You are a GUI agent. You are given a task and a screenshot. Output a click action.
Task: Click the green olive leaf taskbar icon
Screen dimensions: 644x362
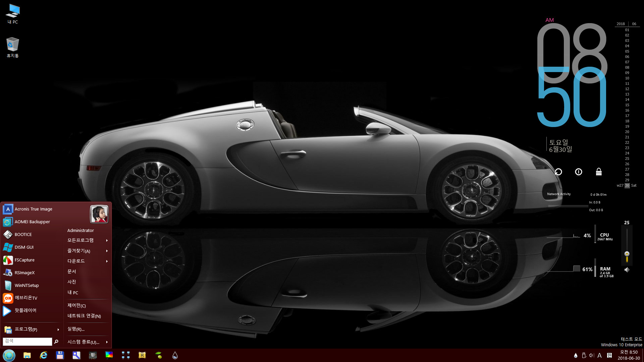[x=159, y=355]
